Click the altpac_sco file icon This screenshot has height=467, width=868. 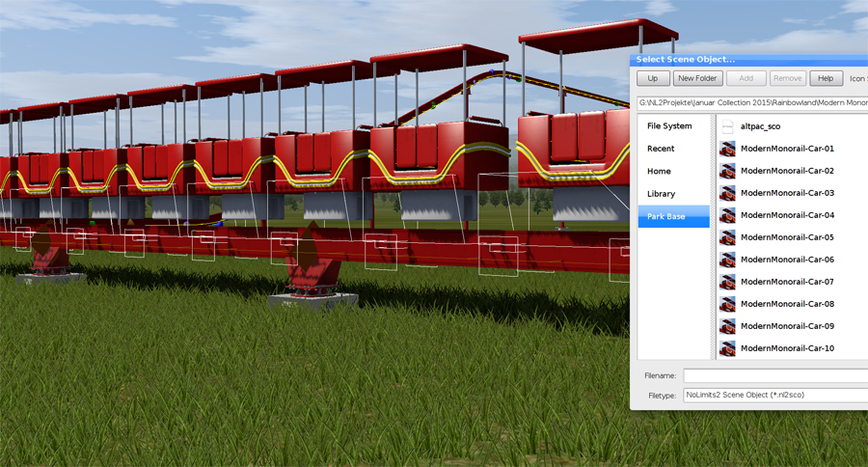728,126
